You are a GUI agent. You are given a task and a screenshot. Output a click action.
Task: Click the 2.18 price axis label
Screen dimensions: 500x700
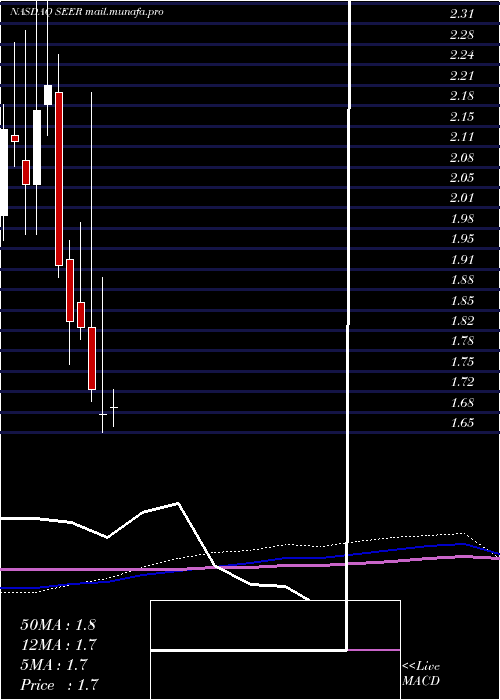tap(462, 96)
